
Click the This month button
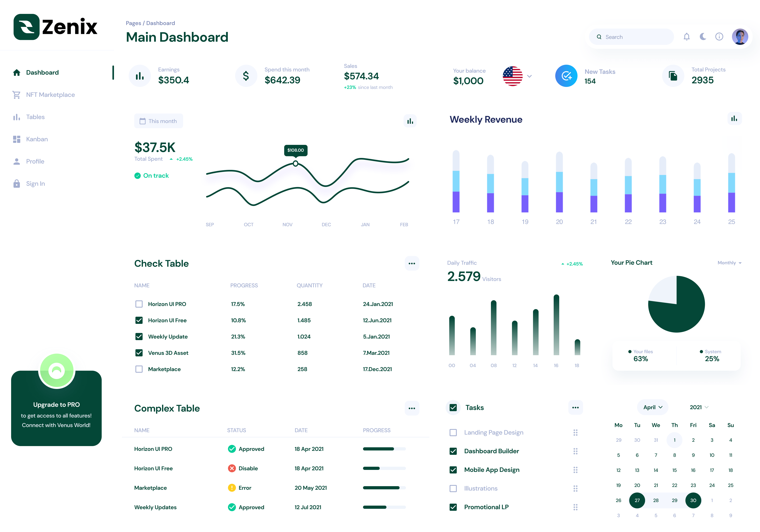point(158,121)
